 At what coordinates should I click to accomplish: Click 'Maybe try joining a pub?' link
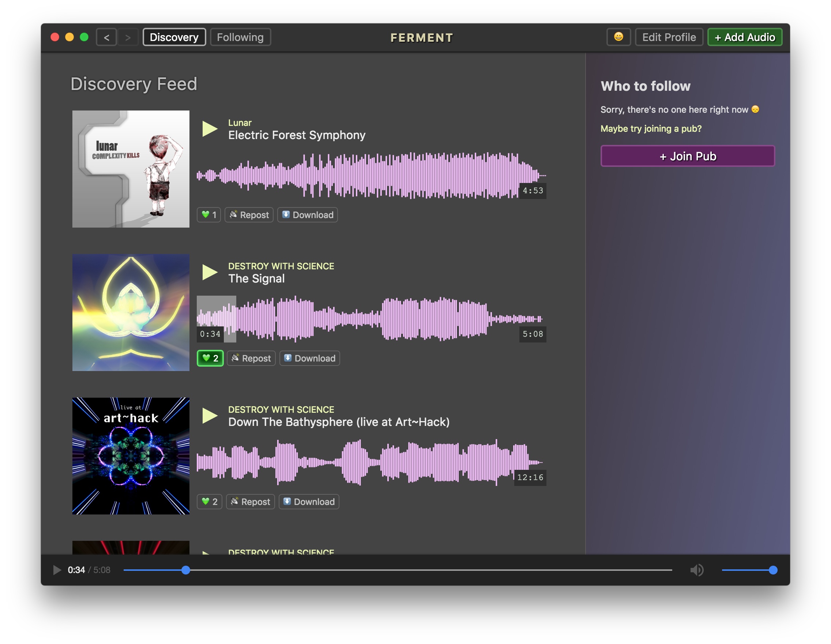pyautogui.click(x=651, y=129)
